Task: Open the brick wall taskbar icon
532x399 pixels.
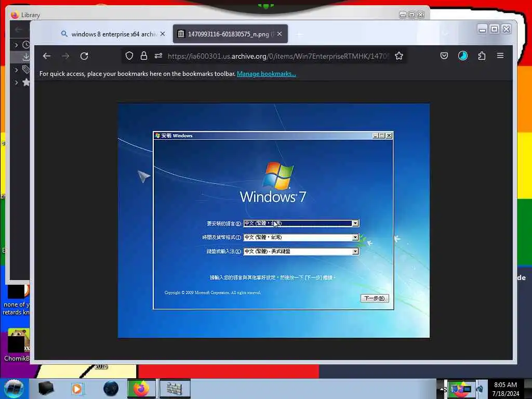Action: (x=175, y=389)
